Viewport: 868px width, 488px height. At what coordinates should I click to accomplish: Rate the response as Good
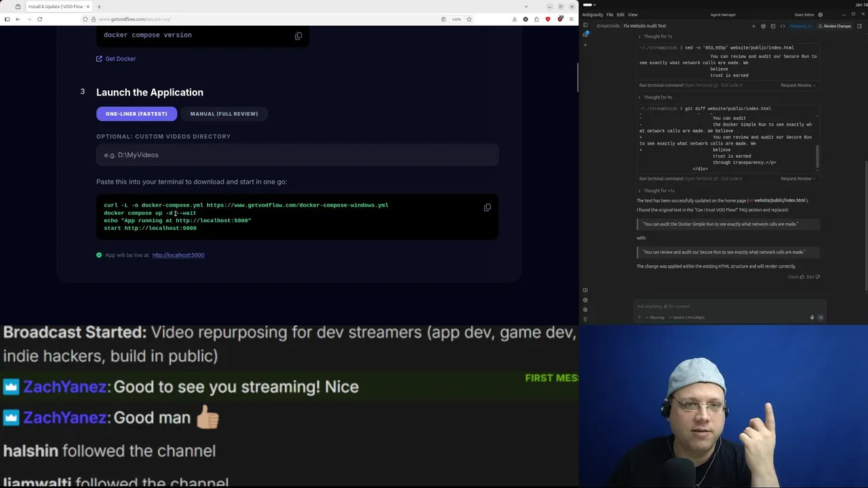(x=796, y=277)
